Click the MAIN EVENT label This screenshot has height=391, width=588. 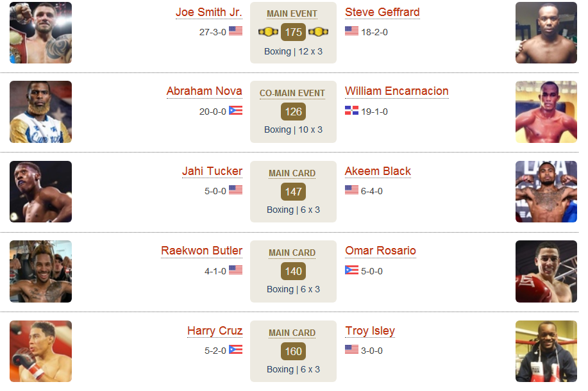292,14
